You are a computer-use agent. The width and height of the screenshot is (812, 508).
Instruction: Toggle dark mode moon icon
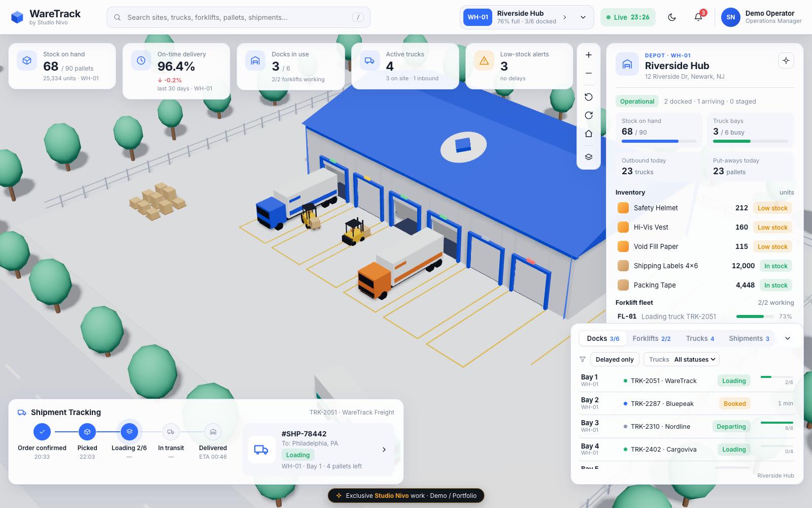[672, 17]
